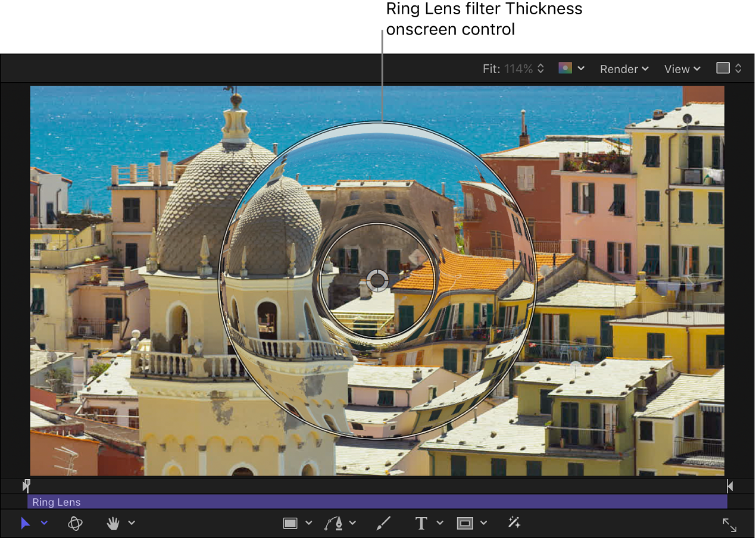Choose the Pan tool
This screenshot has height=538, width=756.
(113, 524)
